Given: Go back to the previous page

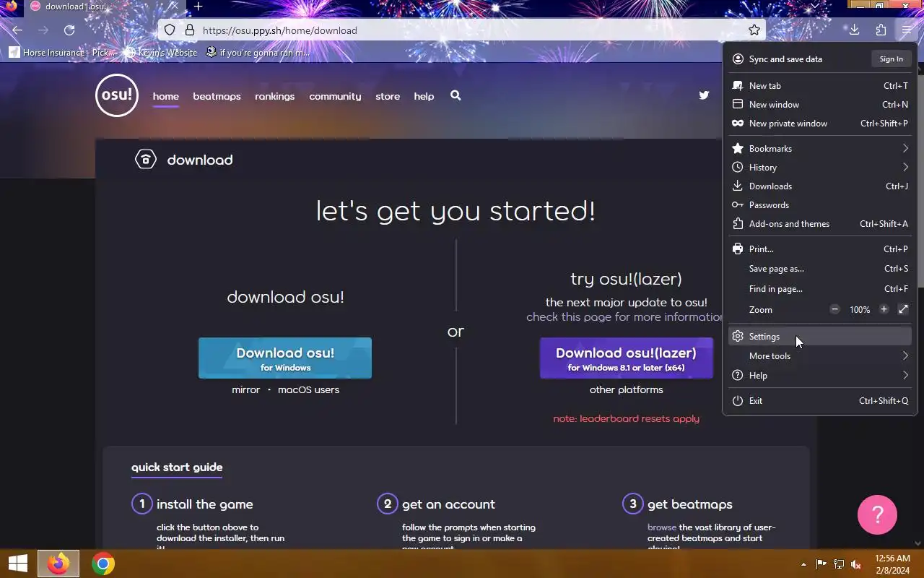Looking at the screenshot, I should 17,30.
